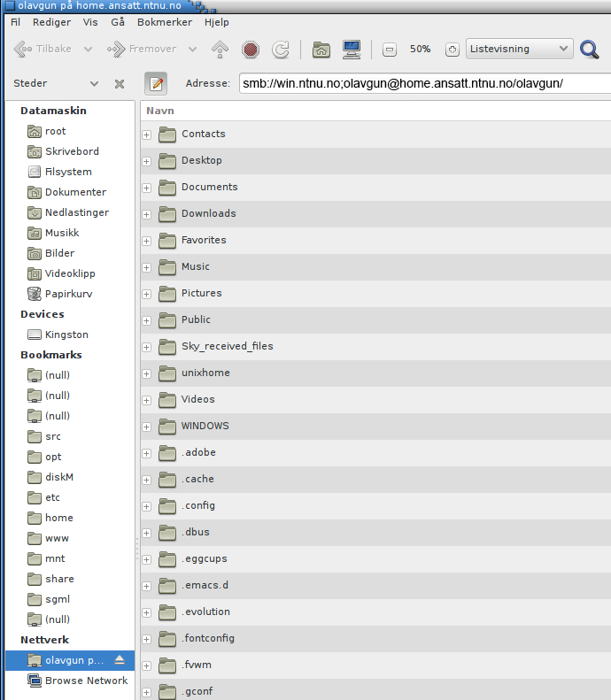Expand the Documents folder

[146, 188]
